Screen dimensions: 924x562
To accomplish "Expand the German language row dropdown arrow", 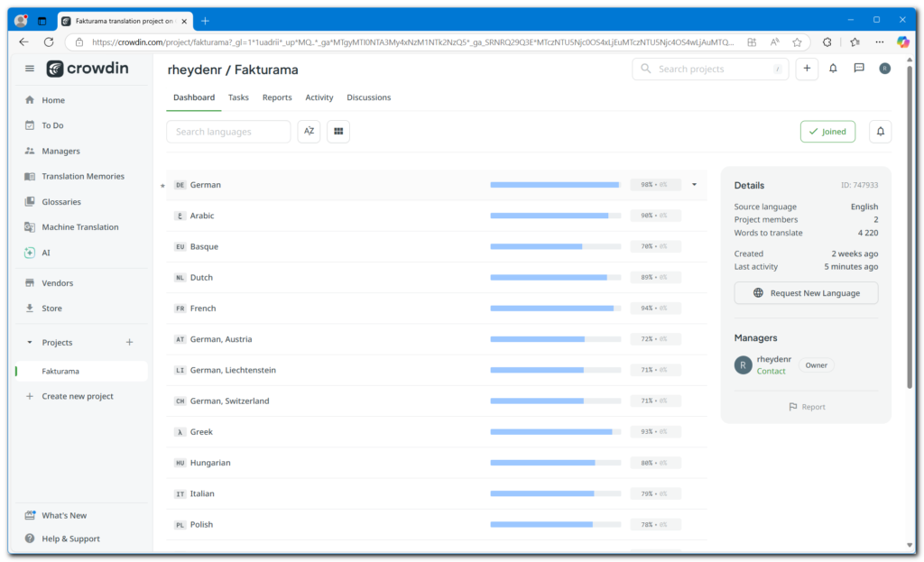I will click(x=694, y=185).
